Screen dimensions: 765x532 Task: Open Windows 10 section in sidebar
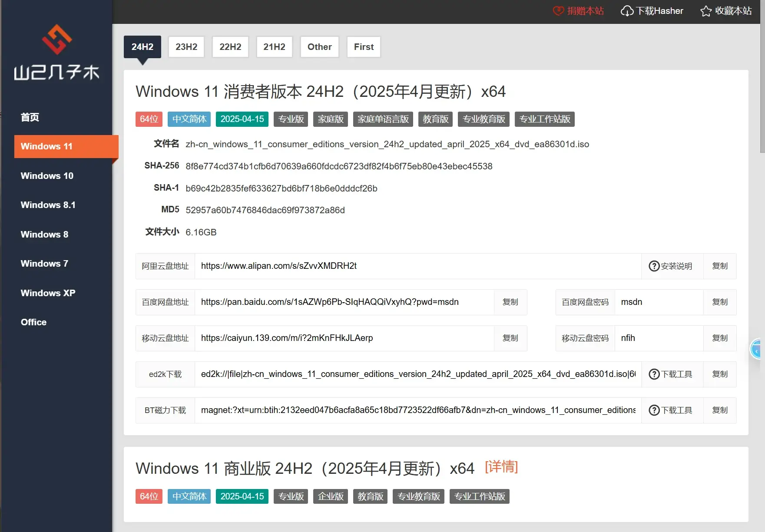point(47,176)
